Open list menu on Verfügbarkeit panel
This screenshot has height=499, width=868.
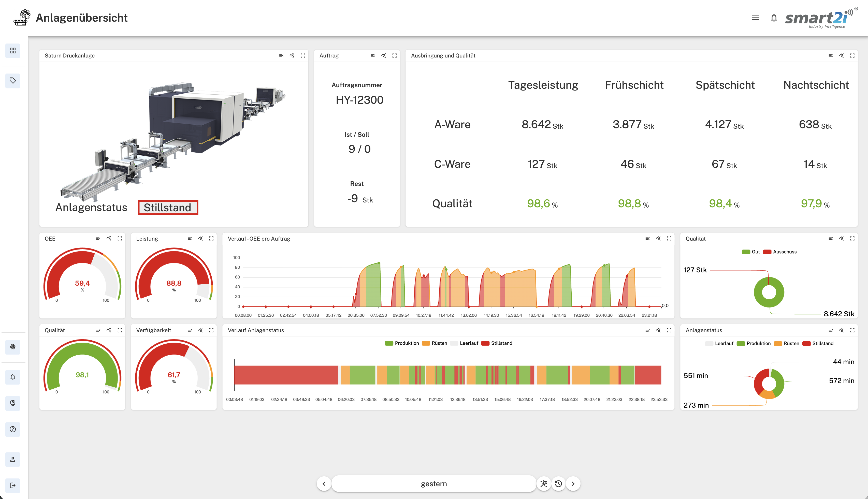point(190,330)
